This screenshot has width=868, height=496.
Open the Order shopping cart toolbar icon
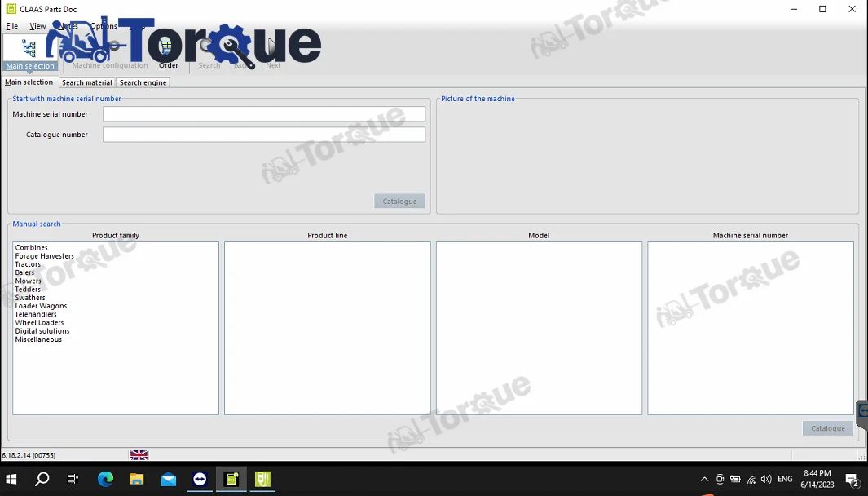coord(166,47)
